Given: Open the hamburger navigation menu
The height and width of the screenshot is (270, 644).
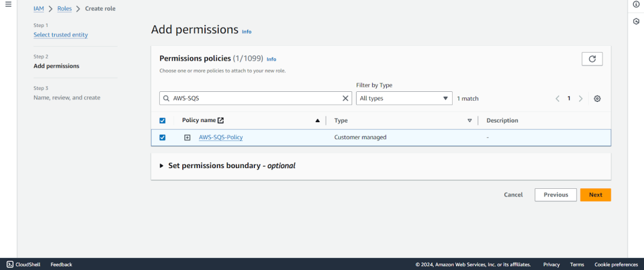Looking at the screenshot, I should click(x=8, y=4).
